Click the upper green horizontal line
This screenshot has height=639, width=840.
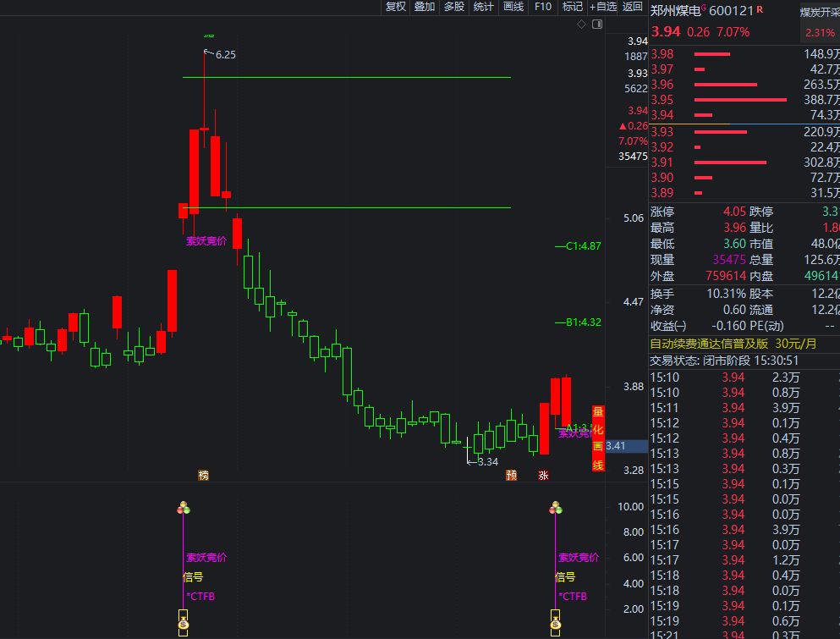(347, 77)
